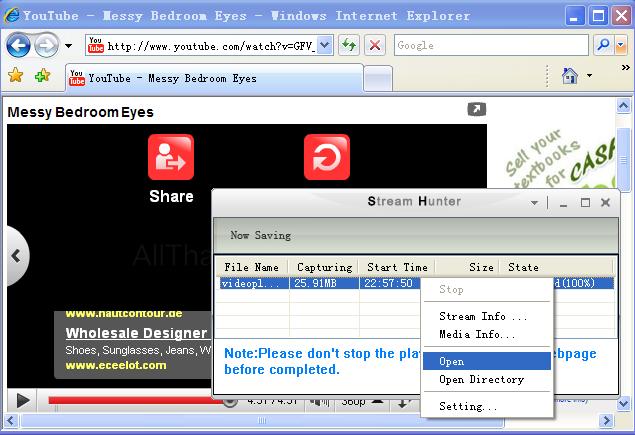This screenshot has height=435, width=635.
Task: Click the vertical scrollbar down arrow
Action: tap(624, 403)
